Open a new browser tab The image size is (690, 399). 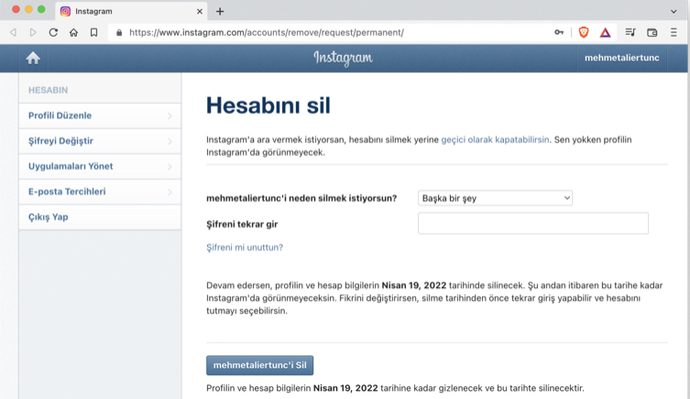(x=220, y=11)
